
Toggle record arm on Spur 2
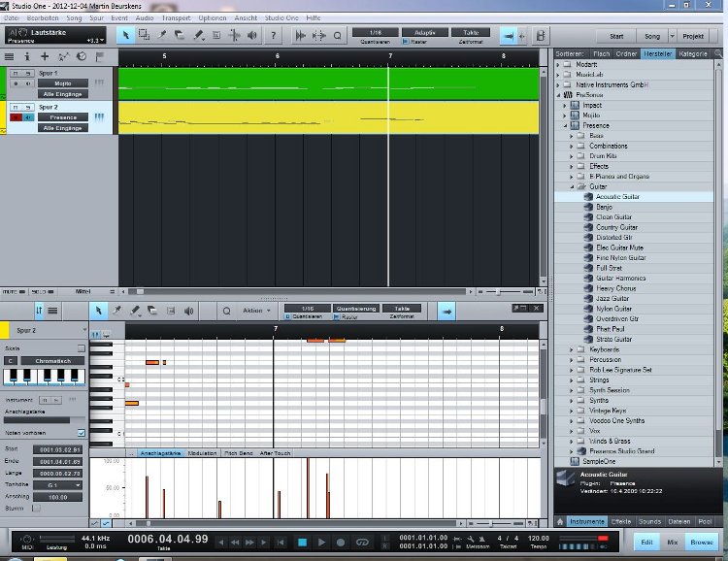16,117
